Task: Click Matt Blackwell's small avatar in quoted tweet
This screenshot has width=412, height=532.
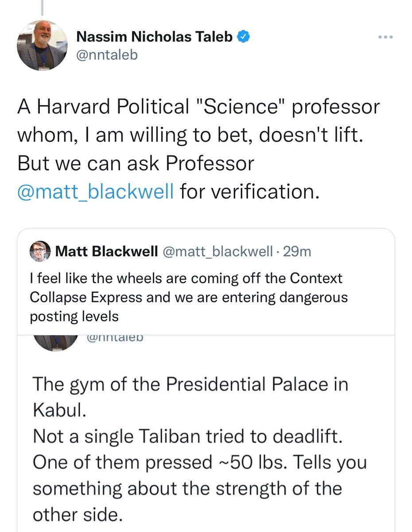Action: pyautogui.click(x=40, y=252)
